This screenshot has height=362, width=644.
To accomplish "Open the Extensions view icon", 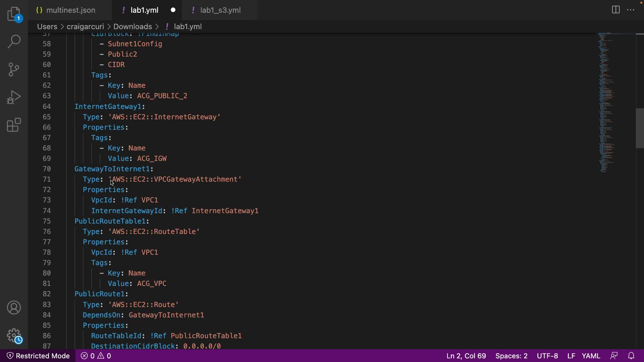I will 14,125.
